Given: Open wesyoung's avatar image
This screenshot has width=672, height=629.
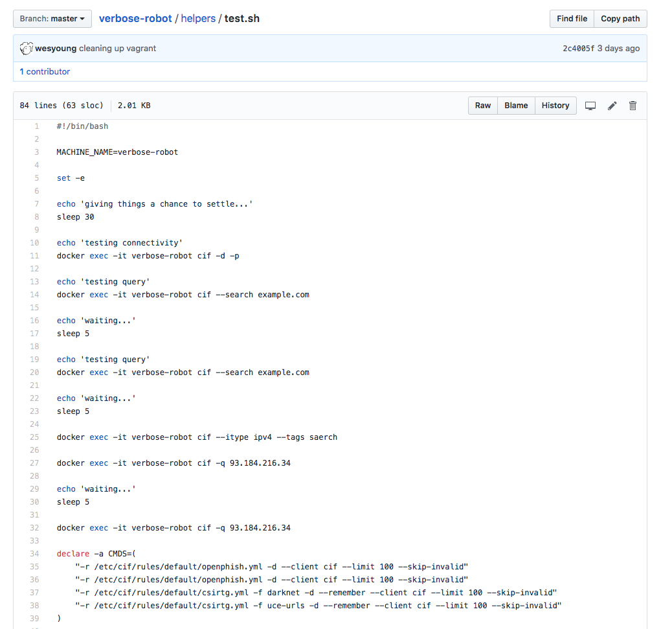Looking at the screenshot, I should [x=26, y=49].
